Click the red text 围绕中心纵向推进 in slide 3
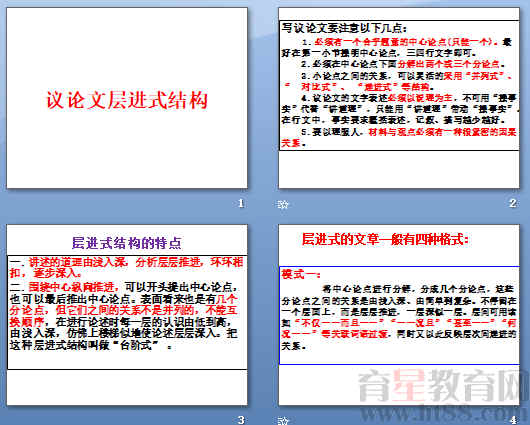The height and width of the screenshot is (425, 530). click(71, 287)
